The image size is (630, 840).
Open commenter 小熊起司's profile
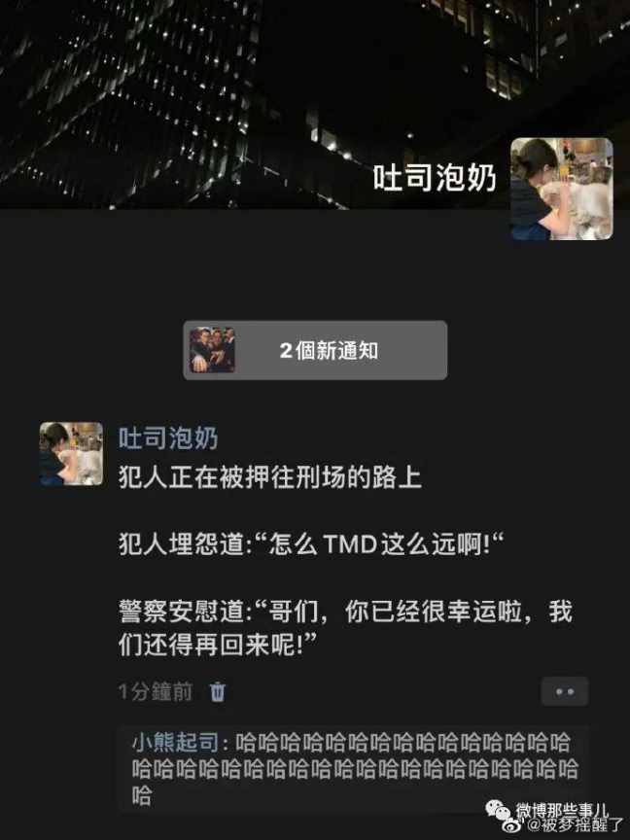[175, 744]
